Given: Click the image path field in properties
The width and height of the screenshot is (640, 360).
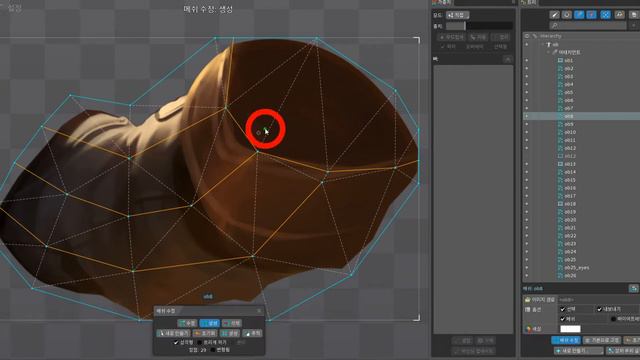Looking at the screenshot, I should coord(599,300).
